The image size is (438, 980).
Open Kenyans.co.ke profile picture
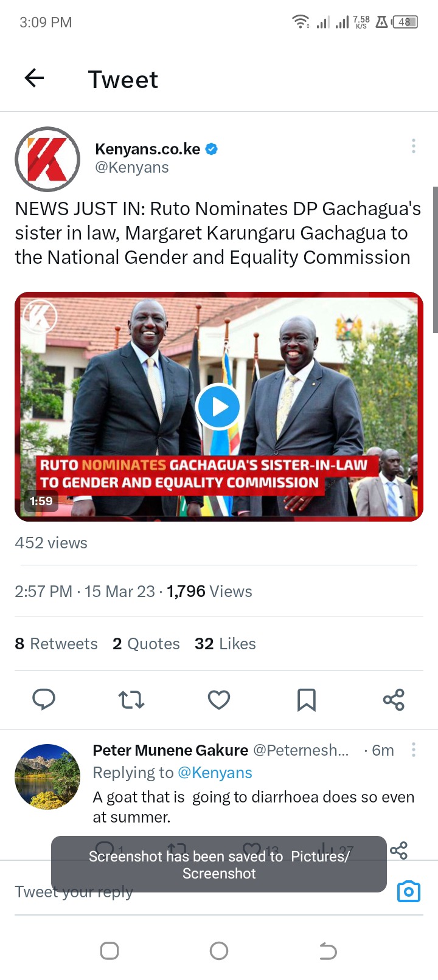[x=47, y=159]
